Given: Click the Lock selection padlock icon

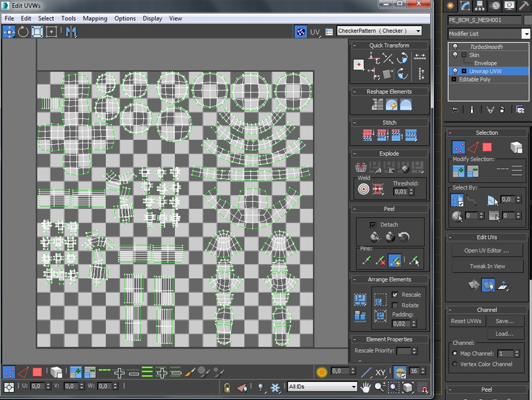Looking at the screenshot, I should click(x=227, y=388).
